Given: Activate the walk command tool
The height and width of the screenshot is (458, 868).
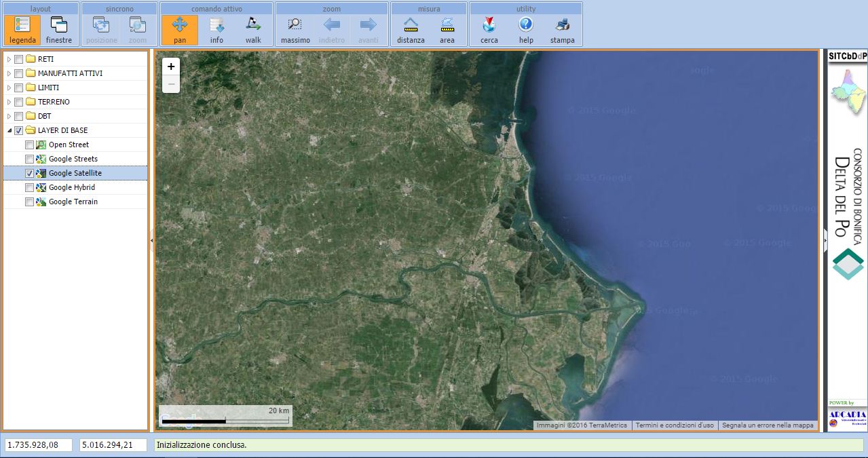Looking at the screenshot, I should click(253, 31).
